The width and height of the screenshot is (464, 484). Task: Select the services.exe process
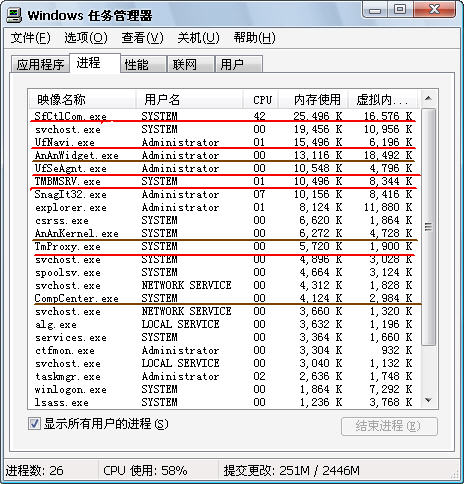coord(224,337)
